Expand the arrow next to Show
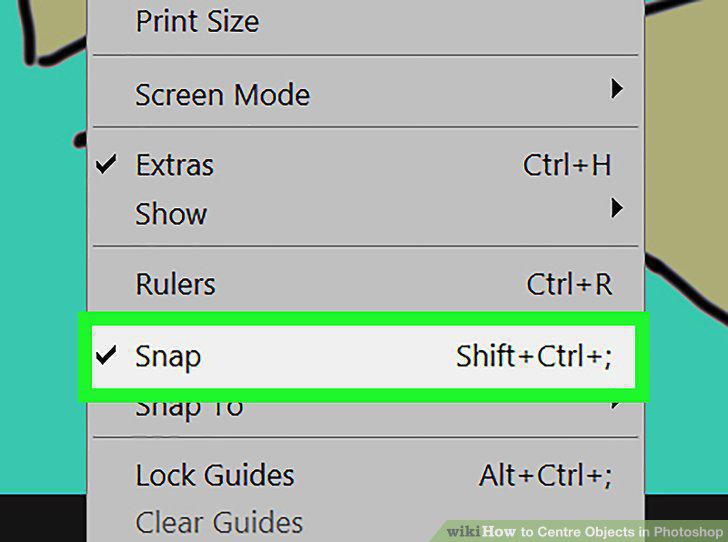The image size is (728, 542). (617, 208)
